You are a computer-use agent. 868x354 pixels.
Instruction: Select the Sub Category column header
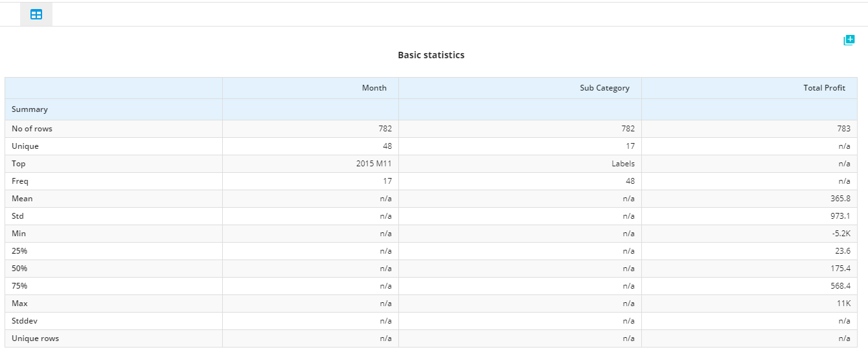click(520, 88)
